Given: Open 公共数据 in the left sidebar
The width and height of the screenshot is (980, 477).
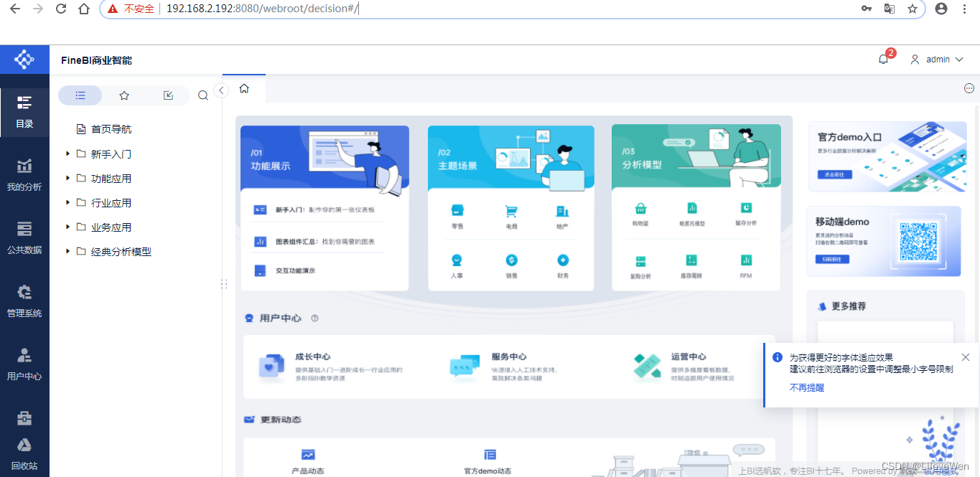Looking at the screenshot, I should coord(24,238).
